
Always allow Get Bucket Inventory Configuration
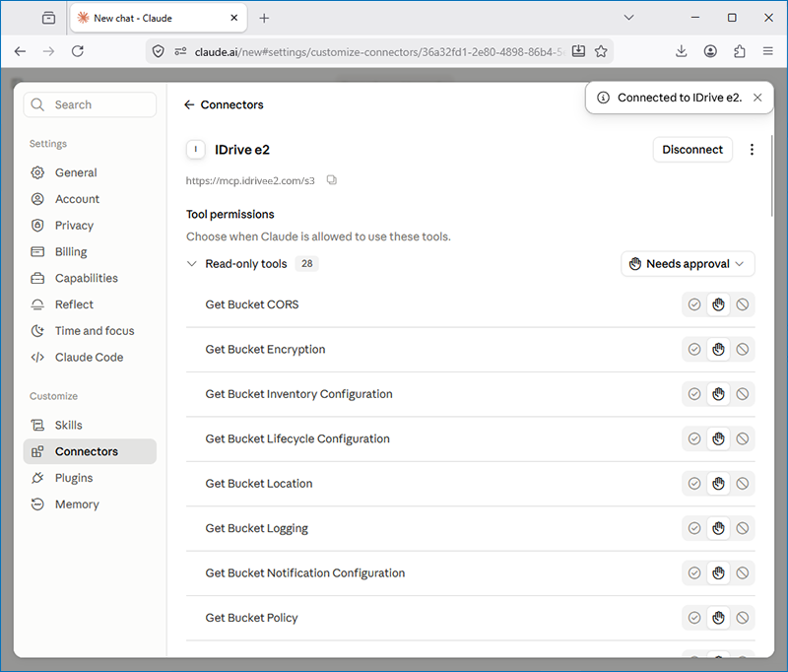[694, 394]
